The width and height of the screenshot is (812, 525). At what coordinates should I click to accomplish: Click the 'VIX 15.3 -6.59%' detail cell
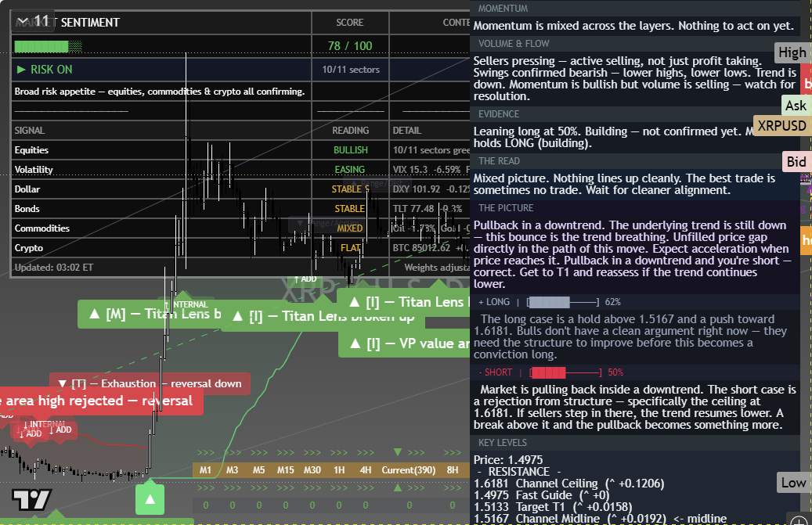pyautogui.click(x=431, y=170)
